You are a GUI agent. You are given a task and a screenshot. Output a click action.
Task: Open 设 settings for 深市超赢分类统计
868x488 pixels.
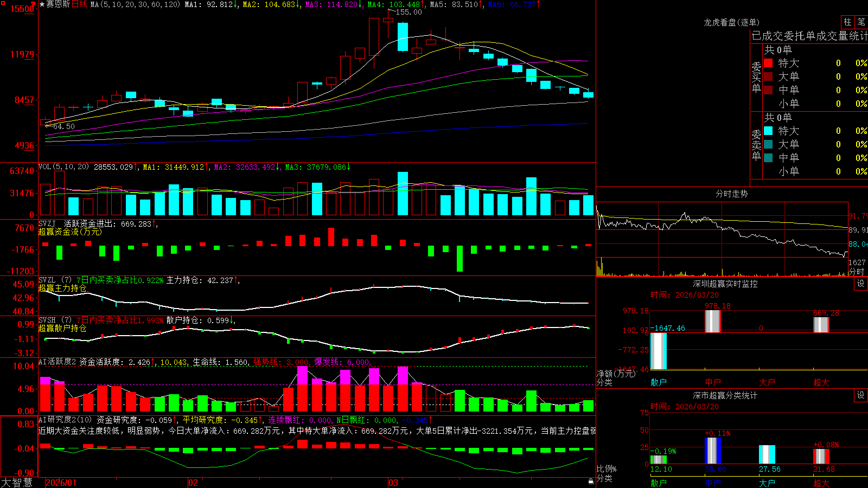click(x=861, y=395)
